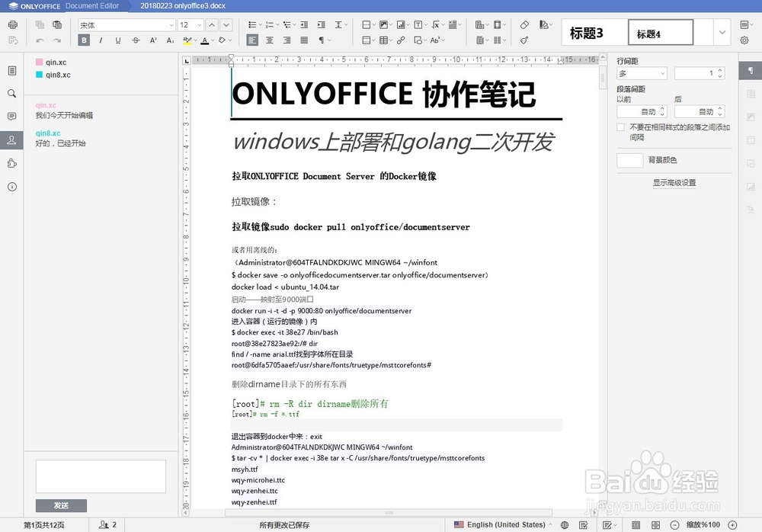
Task: Set document language globe icon
Action: [x=564, y=525]
